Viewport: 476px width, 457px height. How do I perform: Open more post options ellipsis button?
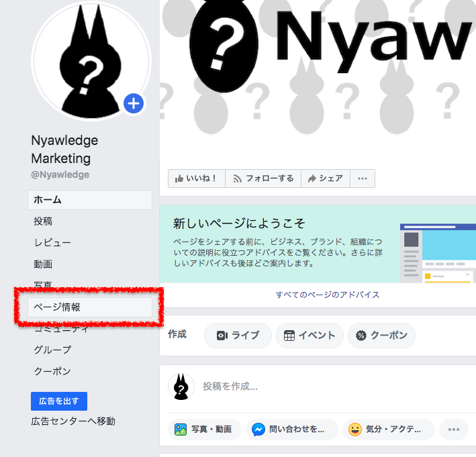point(454,429)
